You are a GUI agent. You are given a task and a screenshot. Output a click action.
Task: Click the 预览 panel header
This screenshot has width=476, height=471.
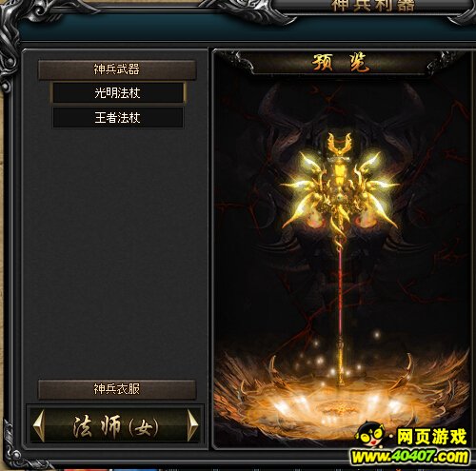coord(340,62)
